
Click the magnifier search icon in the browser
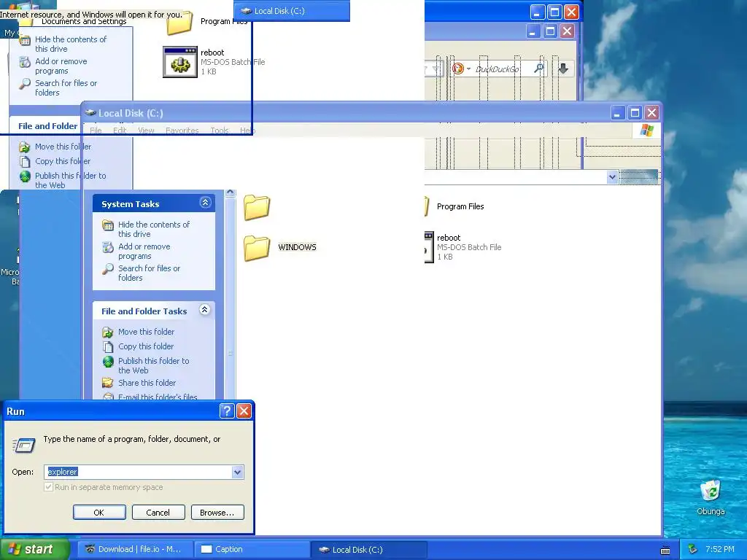539,69
